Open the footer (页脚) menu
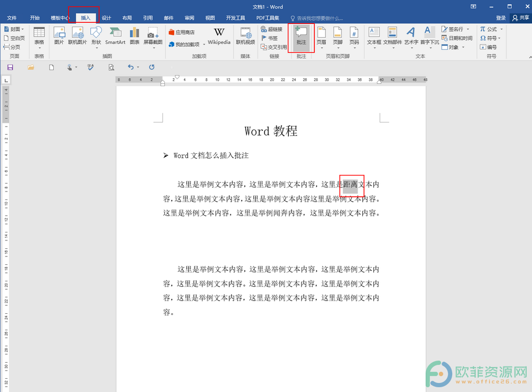This screenshot has height=392, width=532. (x=338, y=37)
